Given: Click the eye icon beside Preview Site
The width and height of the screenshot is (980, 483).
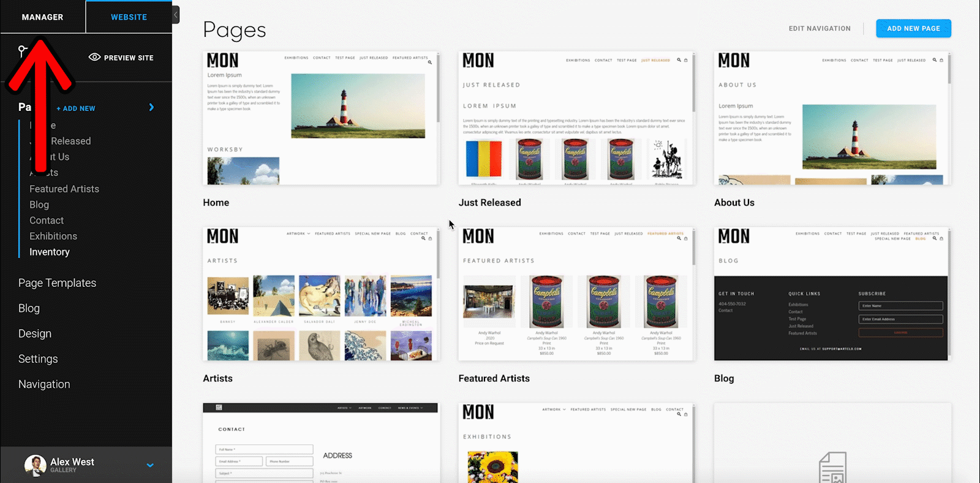Looking at the screenshot, I should [x=94, y=57].
